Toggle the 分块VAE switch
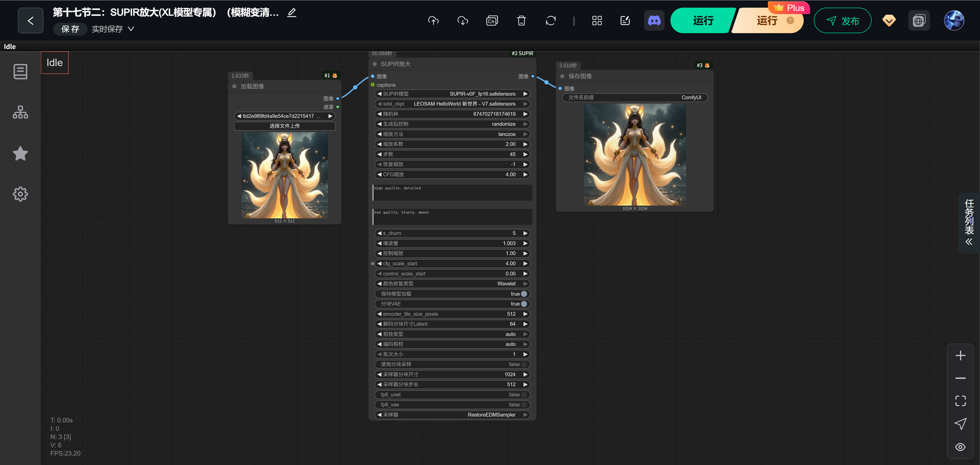 tap(523, 304)
